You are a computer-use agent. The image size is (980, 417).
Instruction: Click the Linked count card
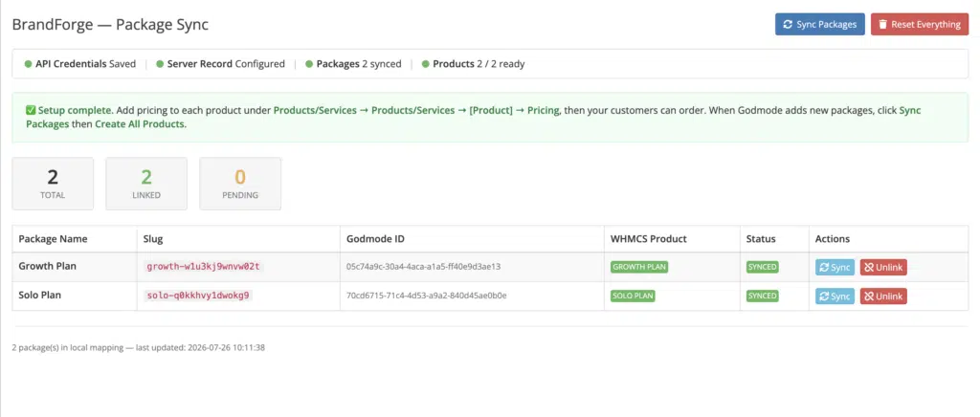coord(146,184)
